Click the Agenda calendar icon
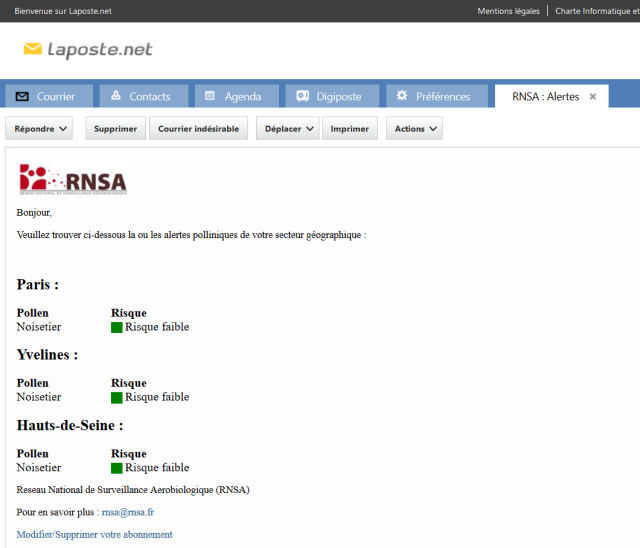This screenshot has width=640, height=548. point(210,96)
